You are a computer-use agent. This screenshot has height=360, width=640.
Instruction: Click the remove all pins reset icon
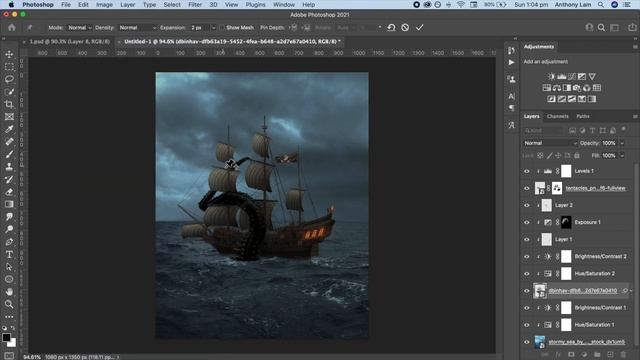click(391, 27)
